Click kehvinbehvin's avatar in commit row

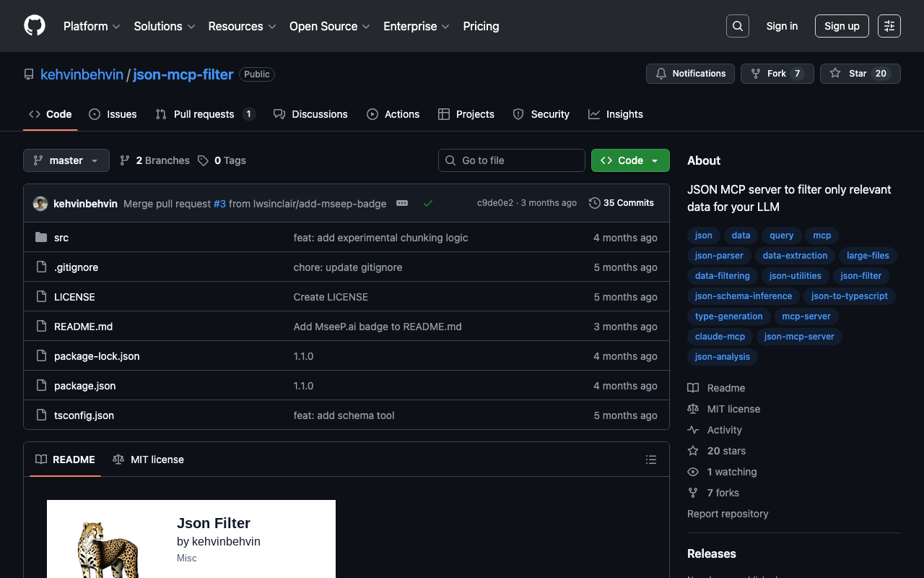(x=40, y=204)
